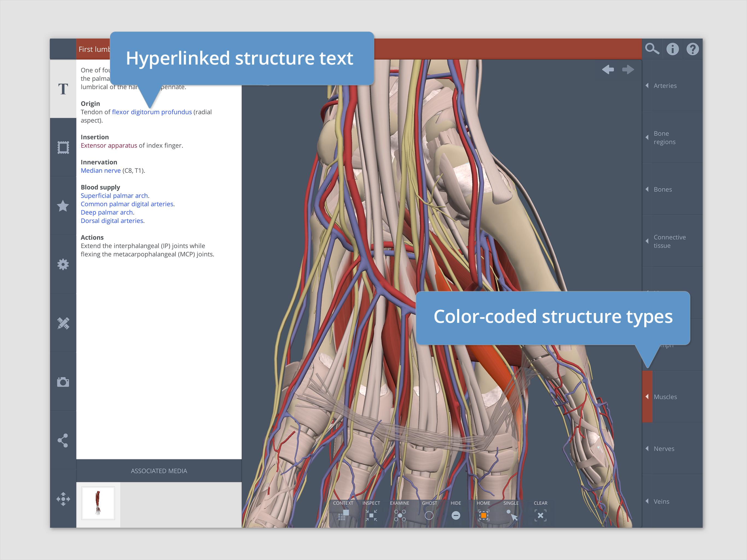Open the Settings gear icon
Image resolution: width=747 pixels, height=560 pixels.
[x=63, y=264]
